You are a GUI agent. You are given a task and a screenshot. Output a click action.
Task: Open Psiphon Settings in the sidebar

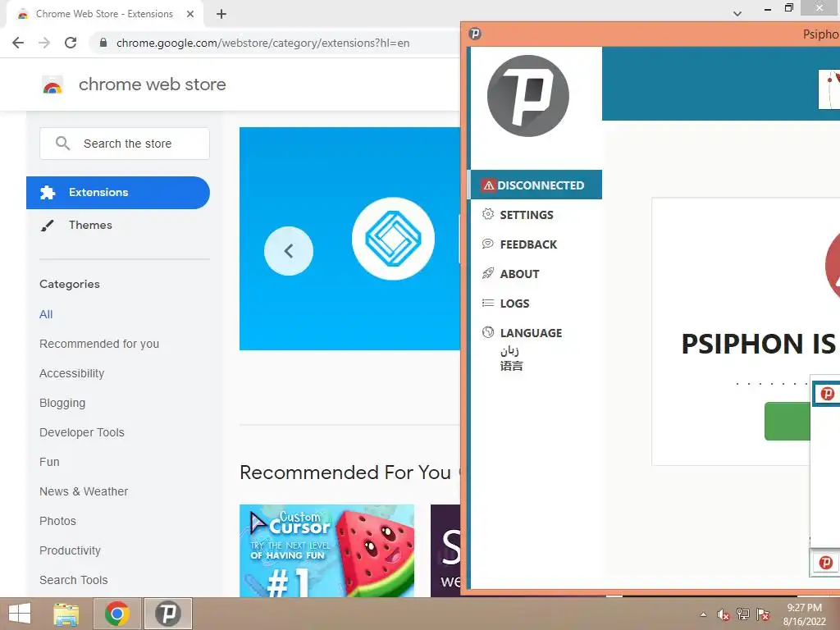tap(526, 215)
